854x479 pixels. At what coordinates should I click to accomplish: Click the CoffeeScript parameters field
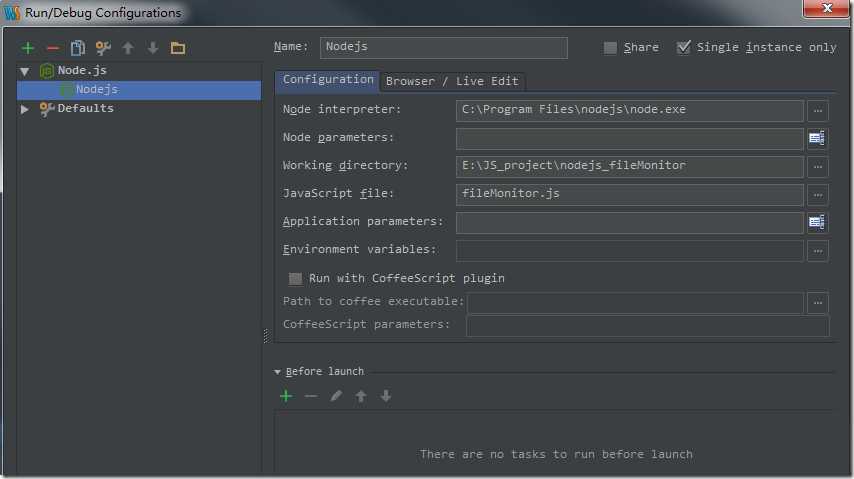648,326
